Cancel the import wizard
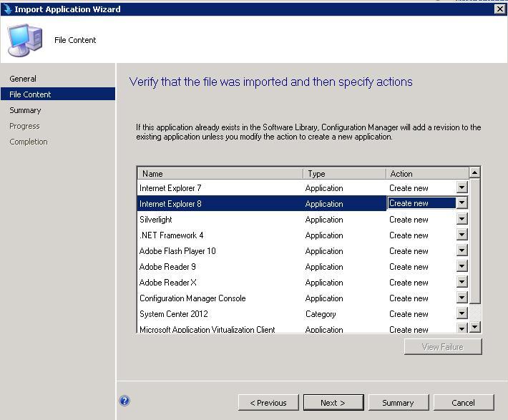Viewport: 508px width, 420px height. coord(464,403)
